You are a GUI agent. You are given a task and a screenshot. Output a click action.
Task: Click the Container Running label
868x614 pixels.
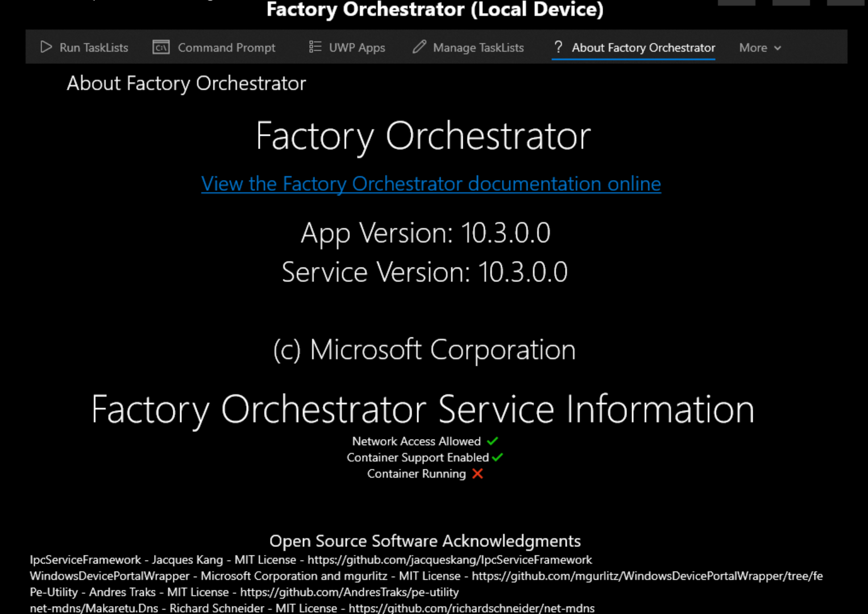tap(416, 474)
